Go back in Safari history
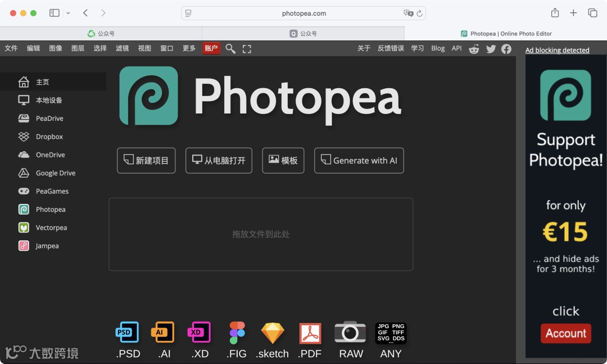The height and width of the screenshot is (364, 607). (85, 13)
